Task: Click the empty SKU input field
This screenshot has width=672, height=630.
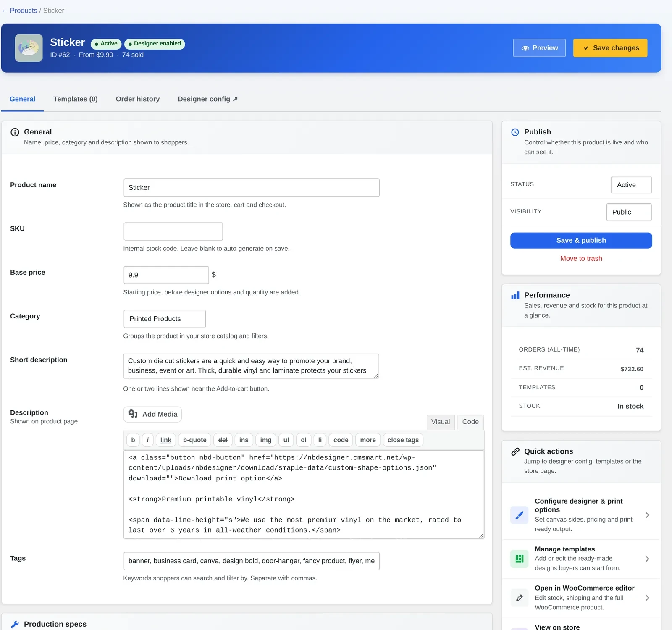Action: coord(173,232)
